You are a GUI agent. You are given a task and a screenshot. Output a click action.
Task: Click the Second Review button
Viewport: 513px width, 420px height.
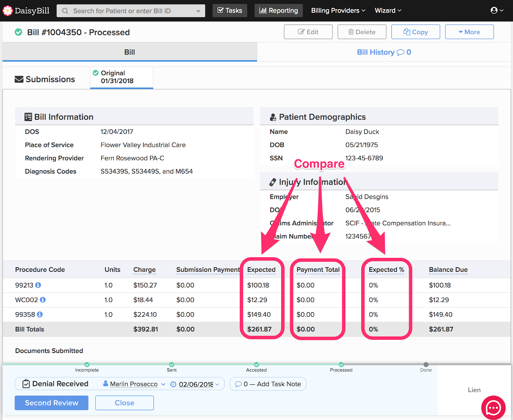tap(52, 403)
